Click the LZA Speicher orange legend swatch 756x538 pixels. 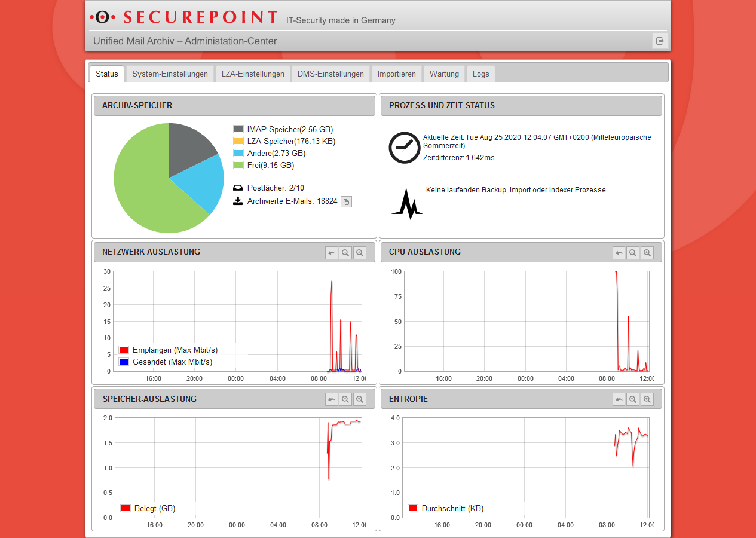coord(238,141)
